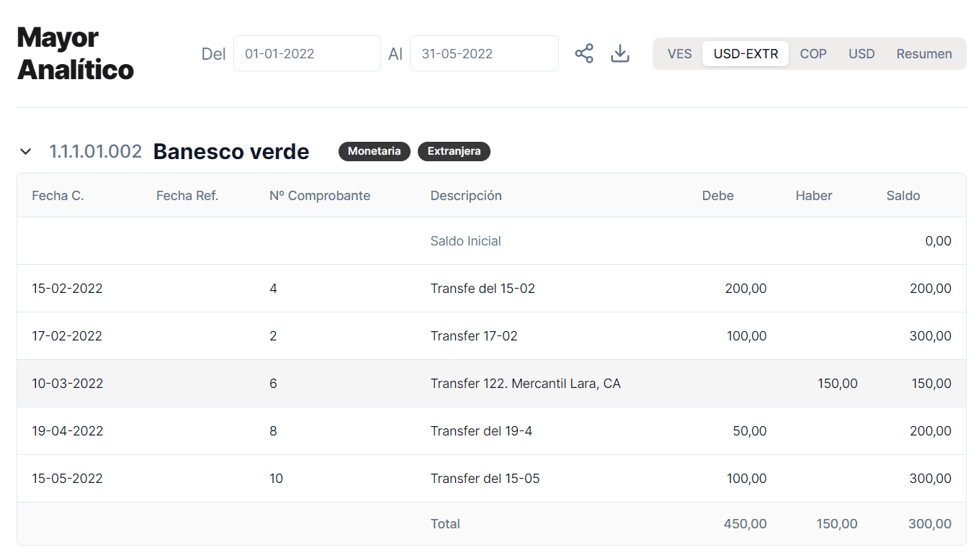Click the Al end date field
Viewport: 976px width, 560px height.
(484, 53)
